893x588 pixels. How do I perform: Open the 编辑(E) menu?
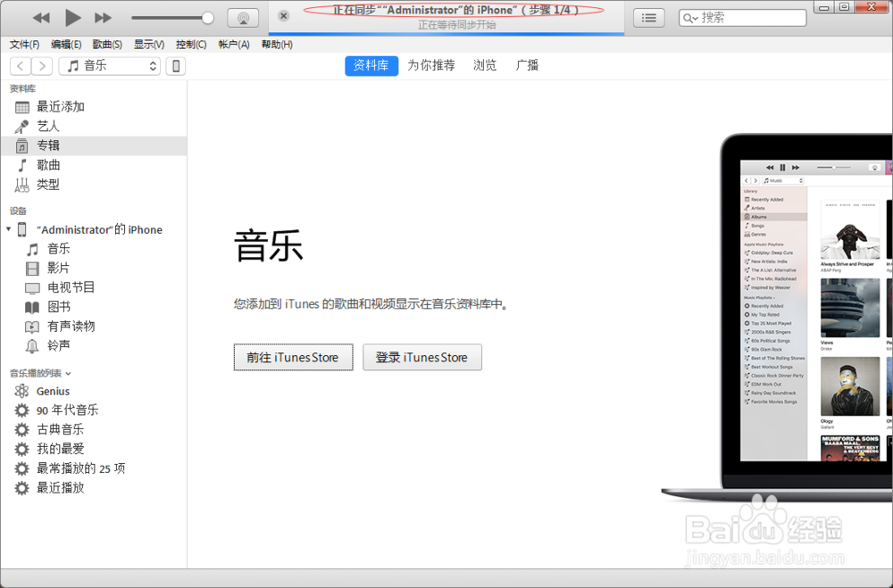click(x=66, y=45)
